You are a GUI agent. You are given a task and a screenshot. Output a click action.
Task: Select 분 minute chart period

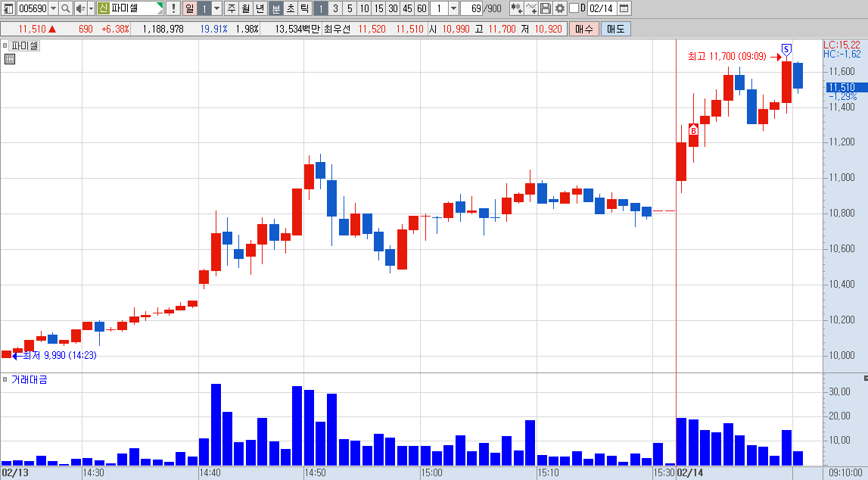click(275, 8)
